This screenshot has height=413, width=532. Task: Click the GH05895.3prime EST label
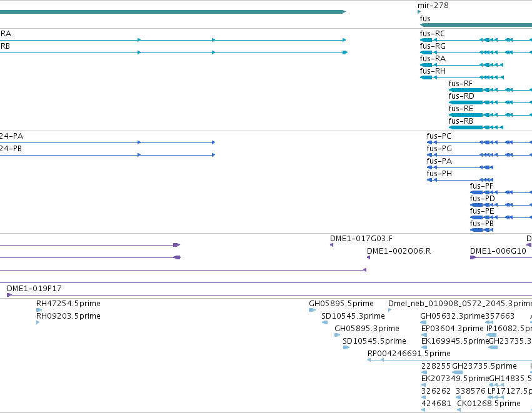click(367, 329)
